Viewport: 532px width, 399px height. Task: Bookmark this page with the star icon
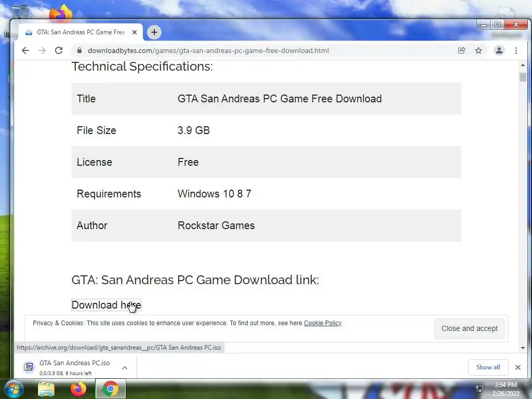pyautogui.click(x=478, y=50)
